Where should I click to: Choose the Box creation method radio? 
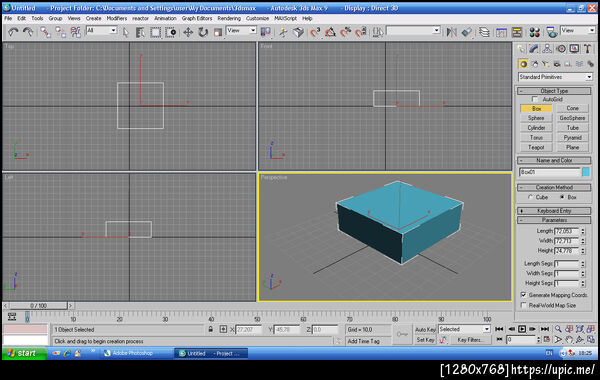click(562, 197)
